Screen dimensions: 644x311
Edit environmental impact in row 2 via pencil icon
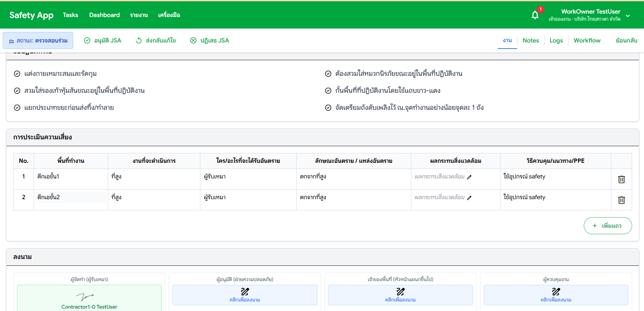470,197
